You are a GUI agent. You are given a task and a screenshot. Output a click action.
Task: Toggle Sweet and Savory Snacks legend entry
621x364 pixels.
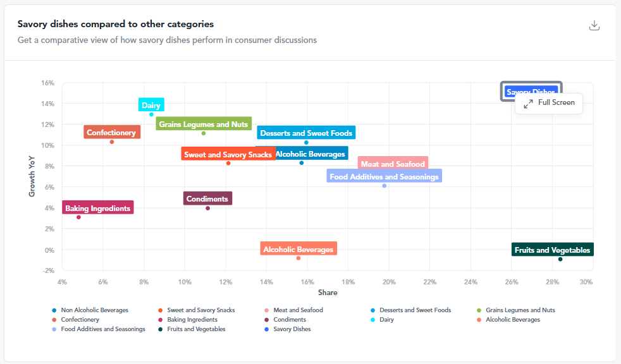point(197,310)
